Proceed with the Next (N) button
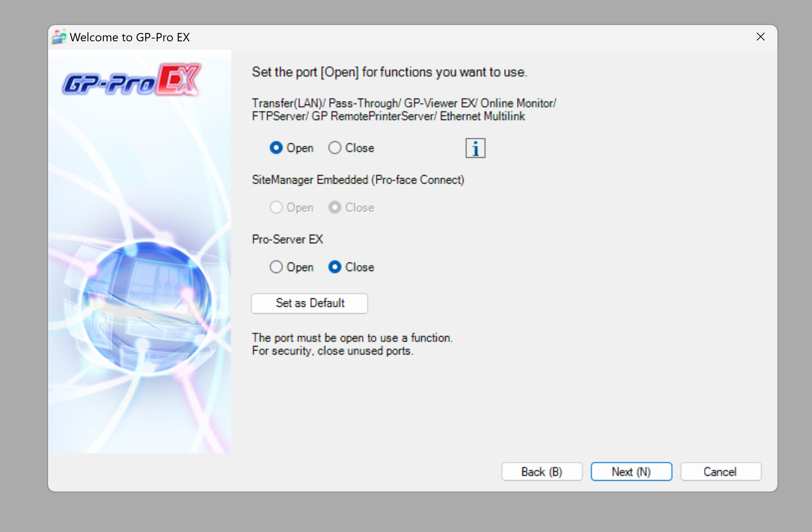Screen dimensions: 812x532 (631, 472)
